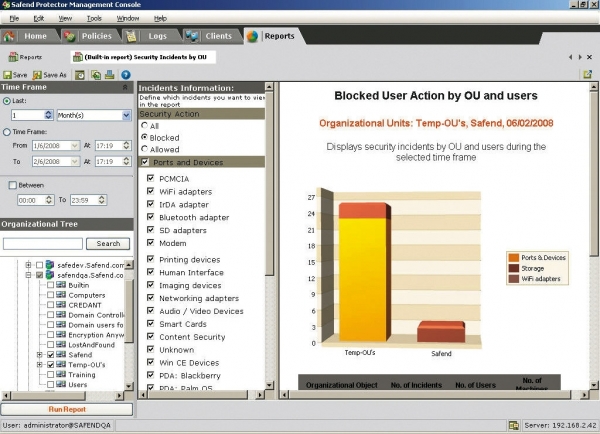Select the 'All' security action radio button

(x=145, y=126)
